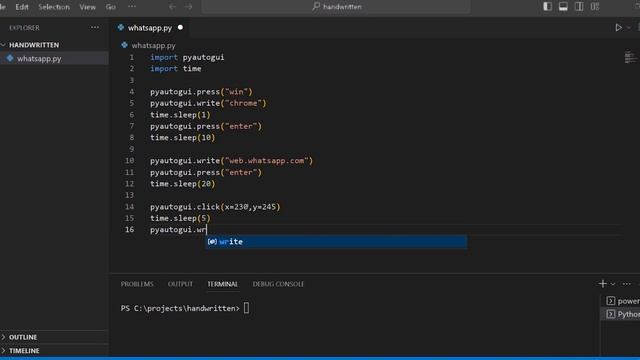Run the Python file with the play icon
This screenshot has width=640, height=360.
tap(618, 28)
